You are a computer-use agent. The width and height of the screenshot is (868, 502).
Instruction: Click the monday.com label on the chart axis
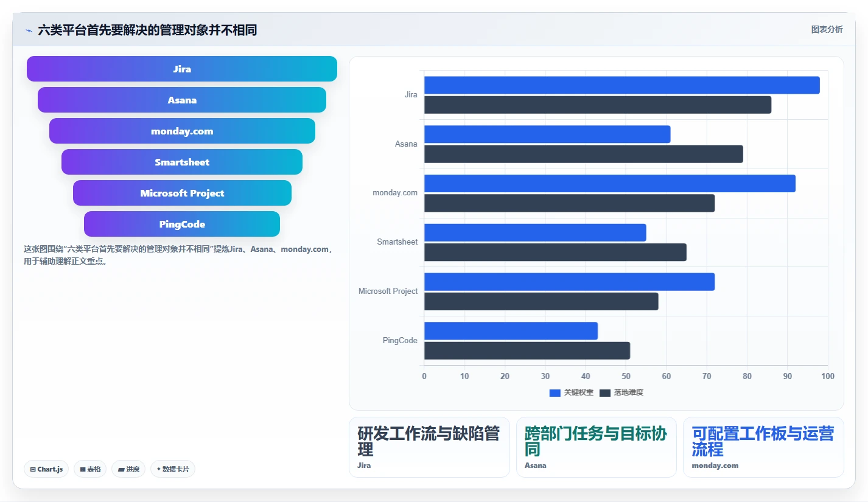[395, 193]
